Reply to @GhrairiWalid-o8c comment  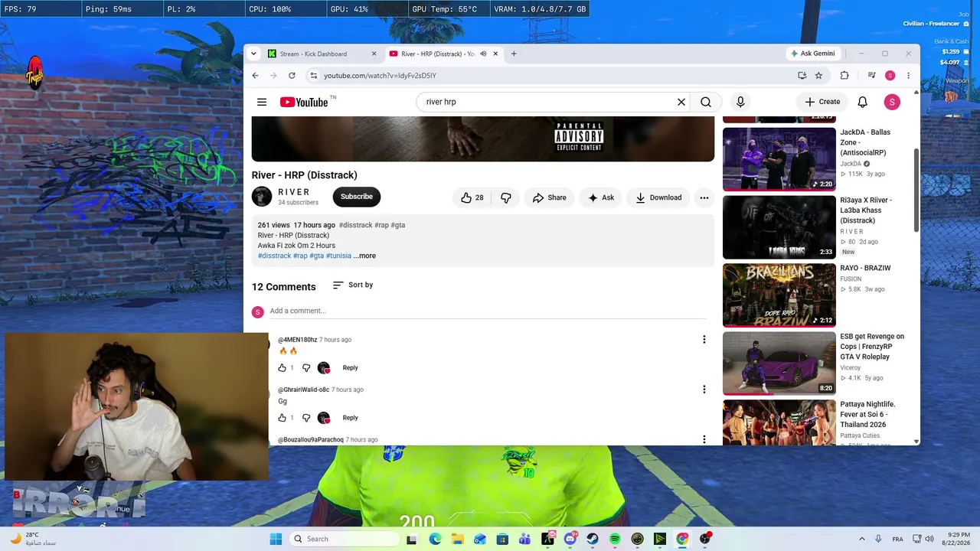pyautogui.click(x=350, y=418)
